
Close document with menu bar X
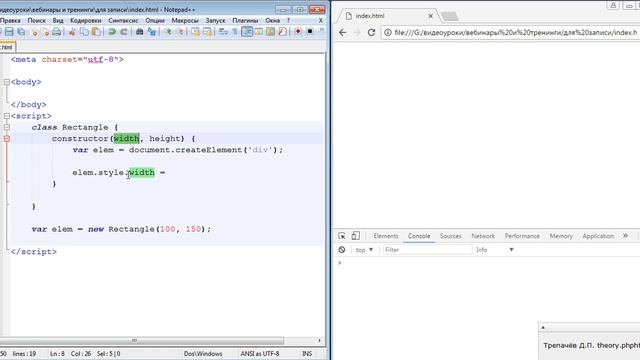pyautogui.click(x=321, y=20)
